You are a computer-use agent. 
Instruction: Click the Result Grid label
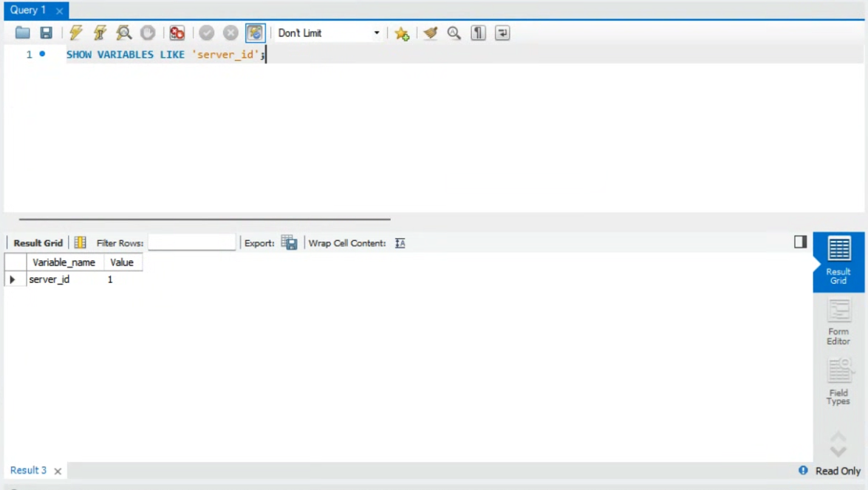[x=38, y=243]
